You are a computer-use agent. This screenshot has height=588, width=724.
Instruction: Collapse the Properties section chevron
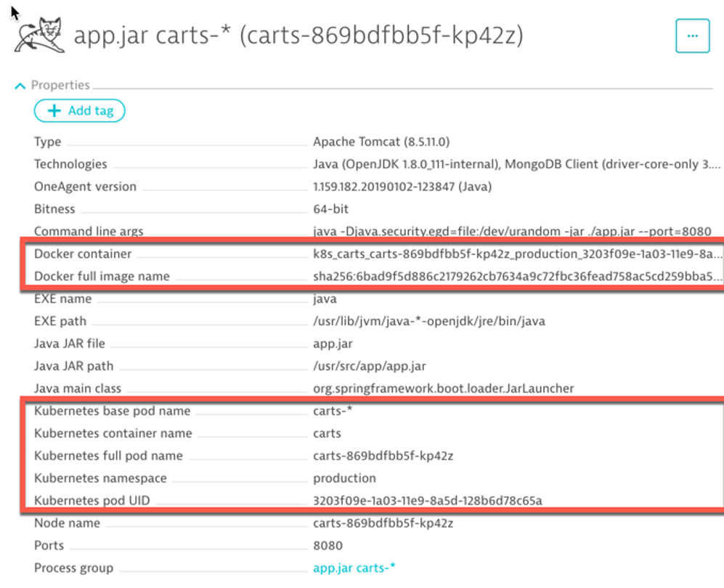click(20, 86)
